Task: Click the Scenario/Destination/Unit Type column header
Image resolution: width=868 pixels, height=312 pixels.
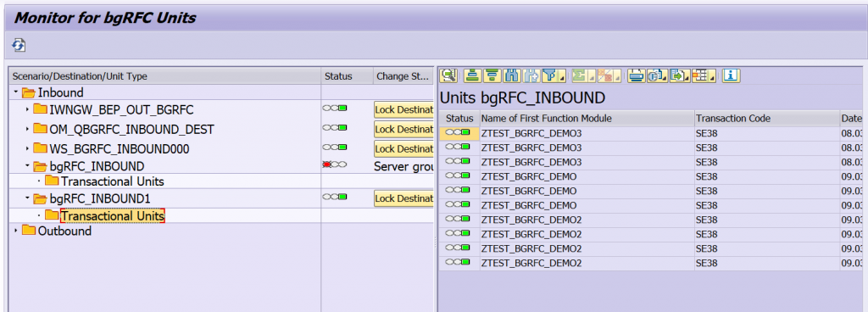Action: pyautogui.click(x=165, y=76)
